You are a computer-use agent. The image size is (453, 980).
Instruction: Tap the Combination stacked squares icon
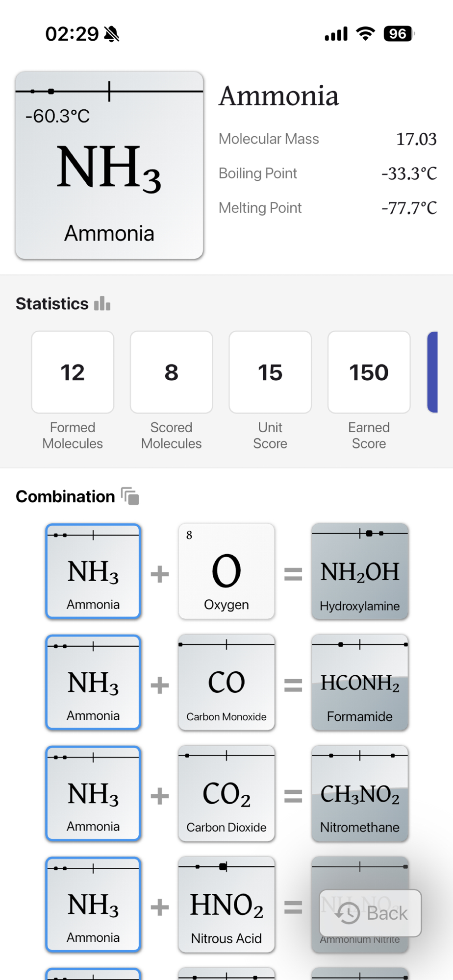(x=130, y=496)
